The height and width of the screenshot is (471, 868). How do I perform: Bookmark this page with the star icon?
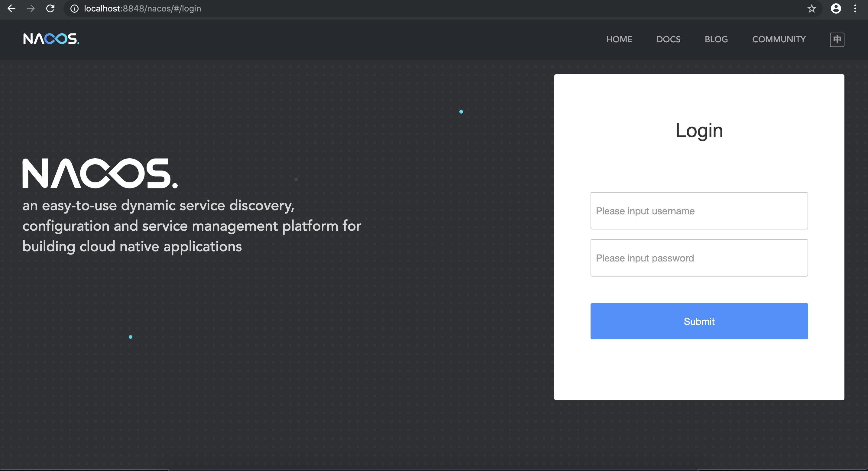(811, 8)
